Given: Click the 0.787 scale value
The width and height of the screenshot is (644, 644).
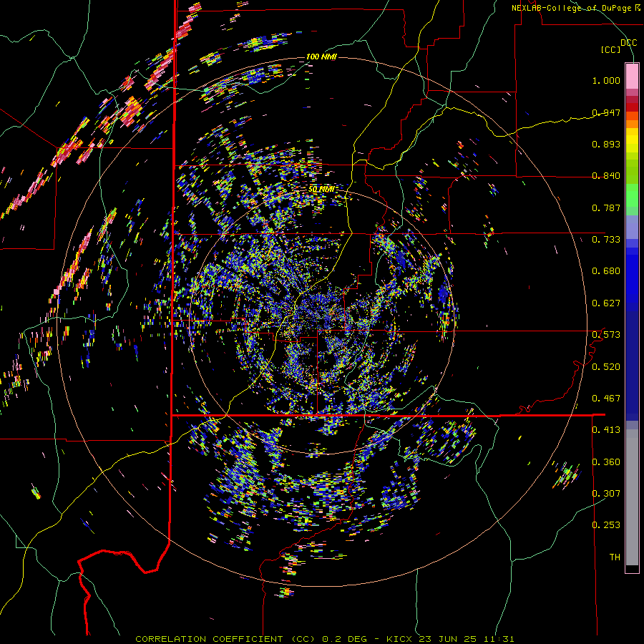Looking at the screenshot, I should click(606, 208).
